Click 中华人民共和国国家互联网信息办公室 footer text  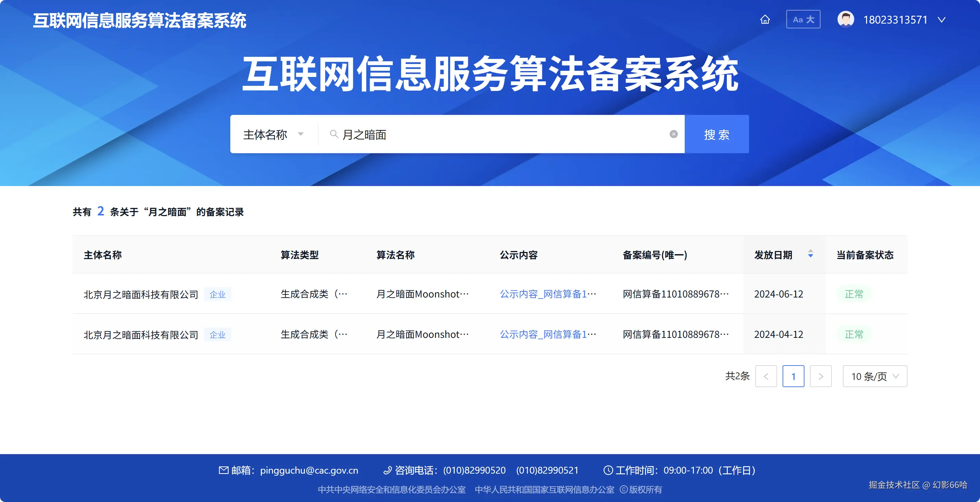tap(544, 489)
